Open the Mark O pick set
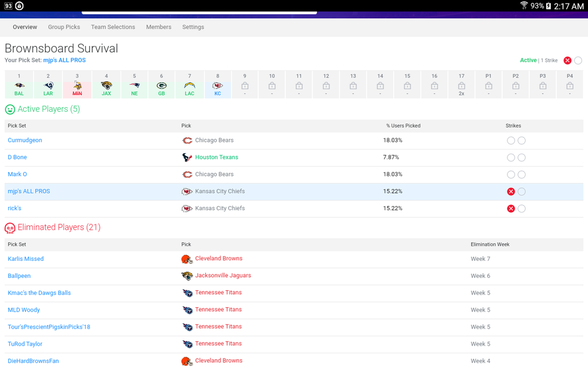Image resolution: width=588 pixels, height=368 pixels. (17, 174)
